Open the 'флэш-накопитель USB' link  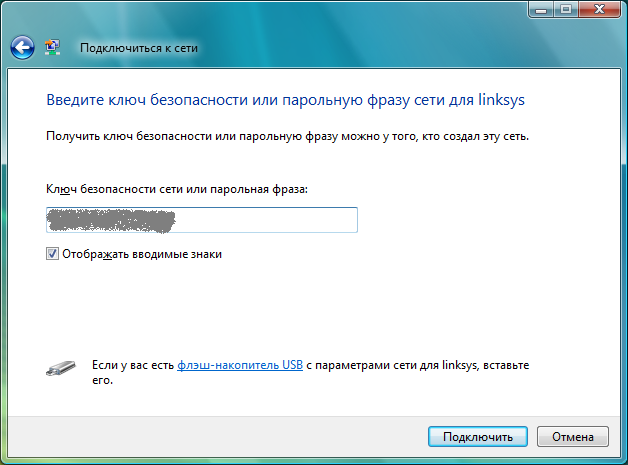click(240, 367)
